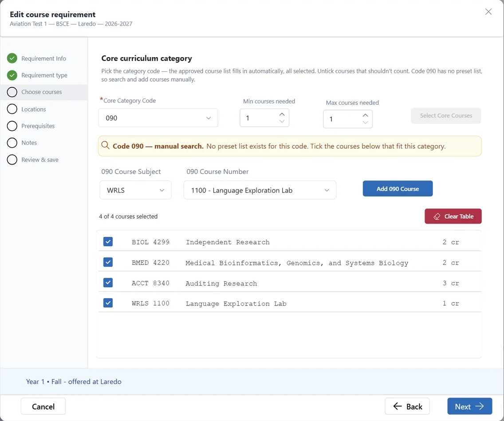Click the green check icon beside Requirement type
The height and width of the screenshot is (421, 504).
[x=12, y=75]
